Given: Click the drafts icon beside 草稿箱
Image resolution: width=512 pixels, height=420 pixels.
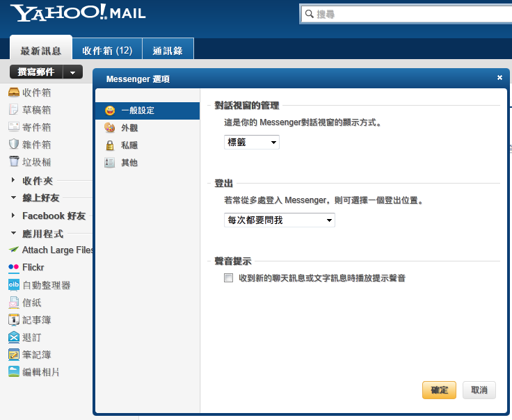Looking at the screenshot, I should pos(14,110).
